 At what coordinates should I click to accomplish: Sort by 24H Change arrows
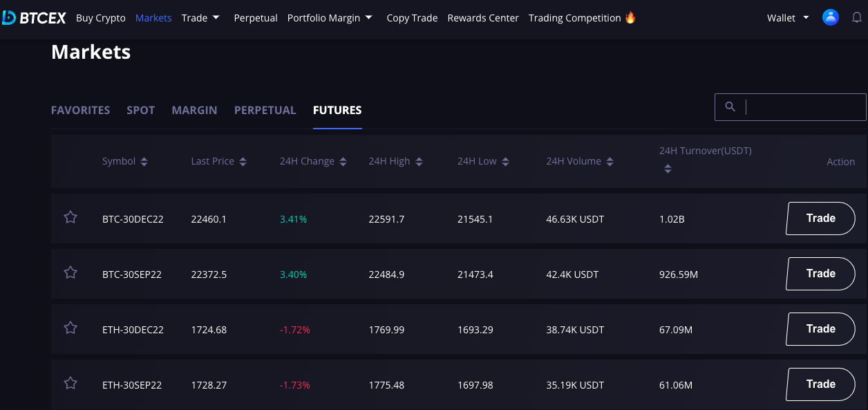tap(343, 162)
